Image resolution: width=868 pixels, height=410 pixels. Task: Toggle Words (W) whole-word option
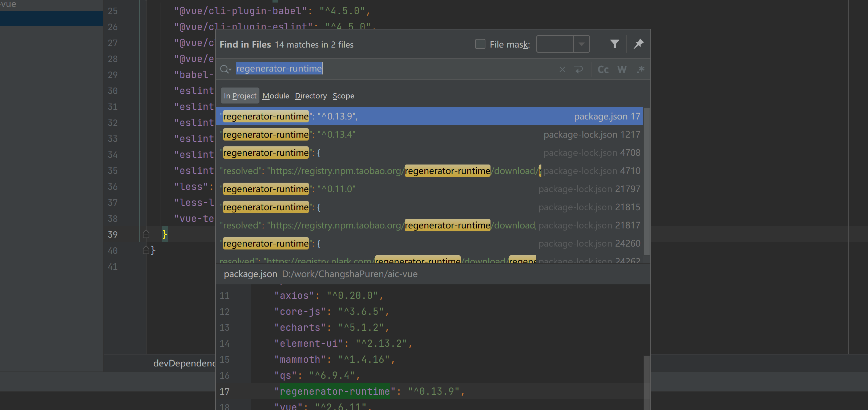(622, 69)
